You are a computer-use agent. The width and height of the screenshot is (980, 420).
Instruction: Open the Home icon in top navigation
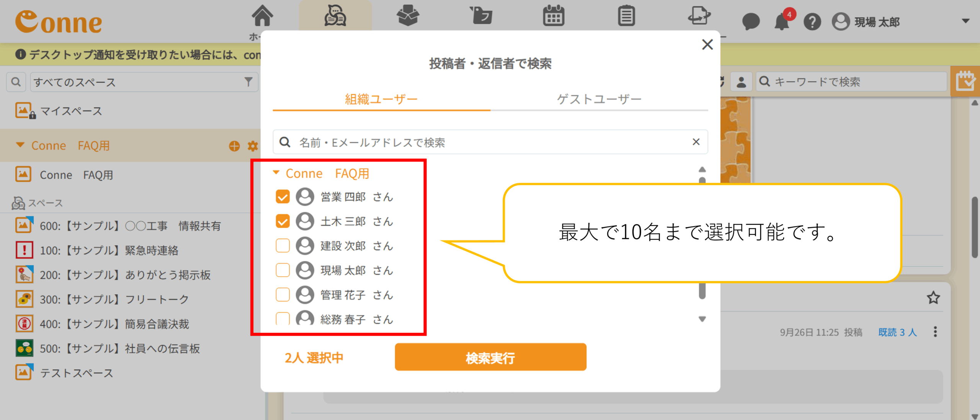click(262, 16)
